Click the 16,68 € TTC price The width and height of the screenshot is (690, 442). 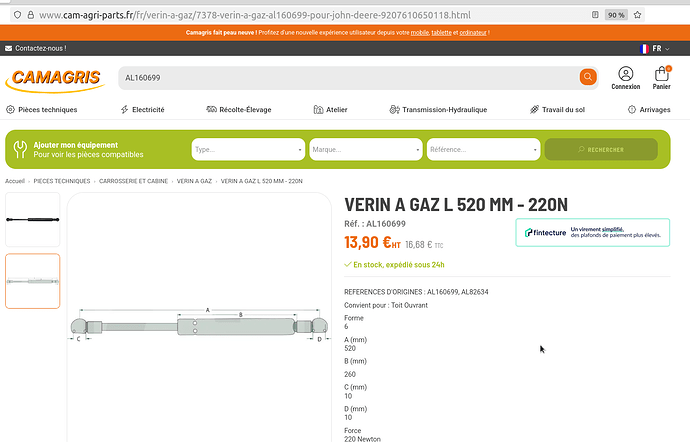click(424, 245)
